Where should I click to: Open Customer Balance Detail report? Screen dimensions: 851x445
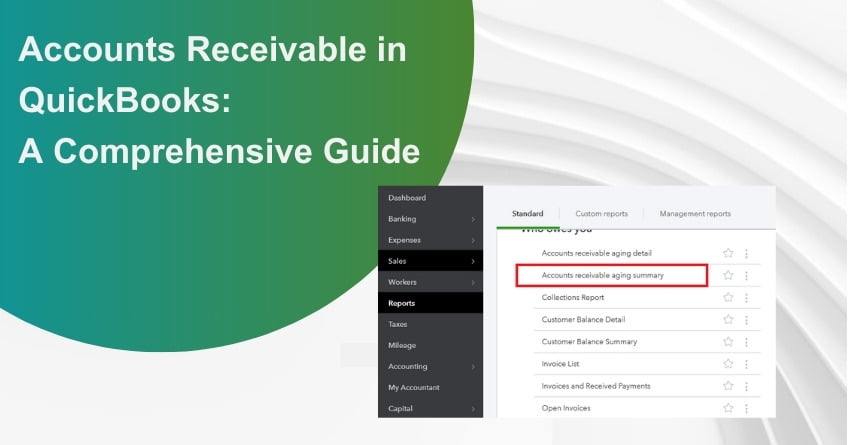click(583, 320)
